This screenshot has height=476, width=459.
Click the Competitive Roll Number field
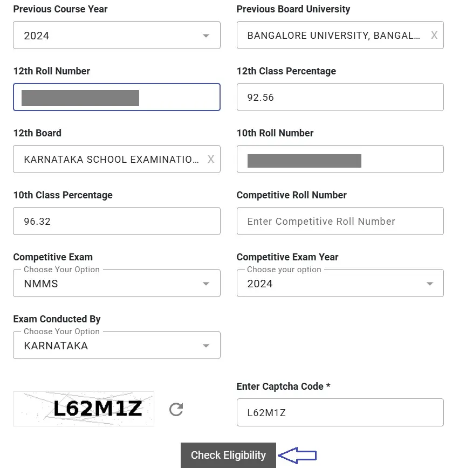pyautogui.click(x=340, y=221)
